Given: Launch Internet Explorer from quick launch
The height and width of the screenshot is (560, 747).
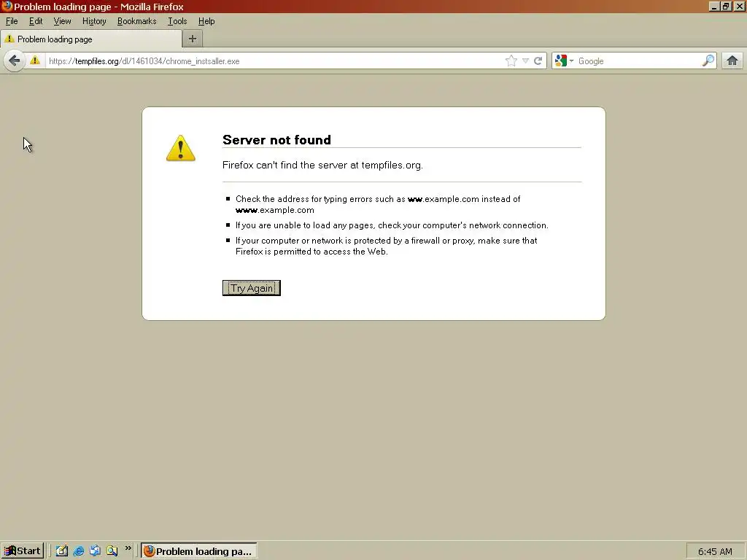Looking at the screenshot, I should (x=79, y=551).
